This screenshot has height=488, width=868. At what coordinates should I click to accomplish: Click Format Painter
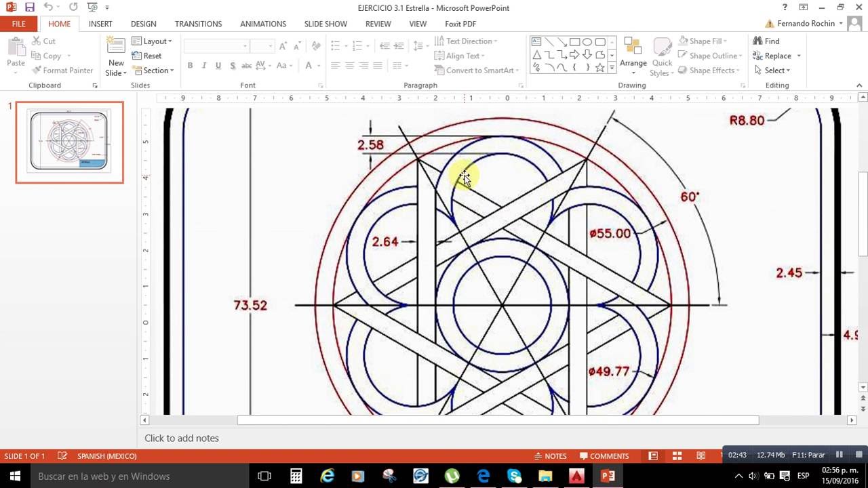62,70
